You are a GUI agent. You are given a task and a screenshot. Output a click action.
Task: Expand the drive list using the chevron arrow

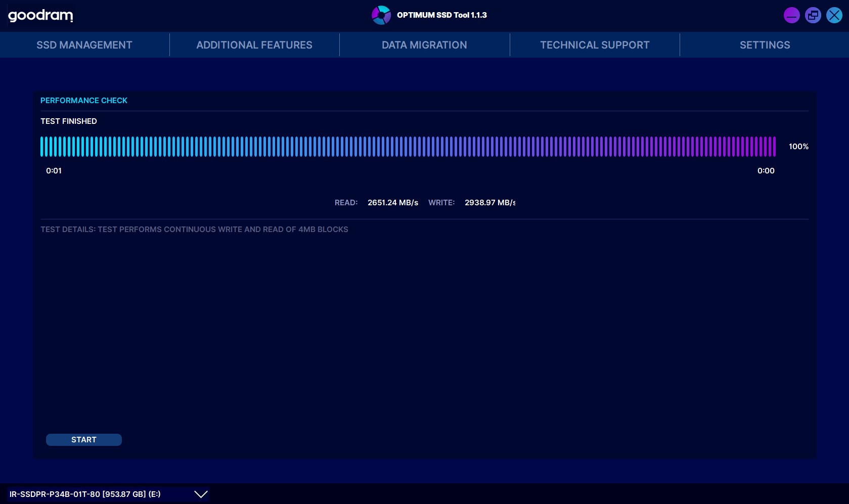pyautogui.click(x=201, y=494)
